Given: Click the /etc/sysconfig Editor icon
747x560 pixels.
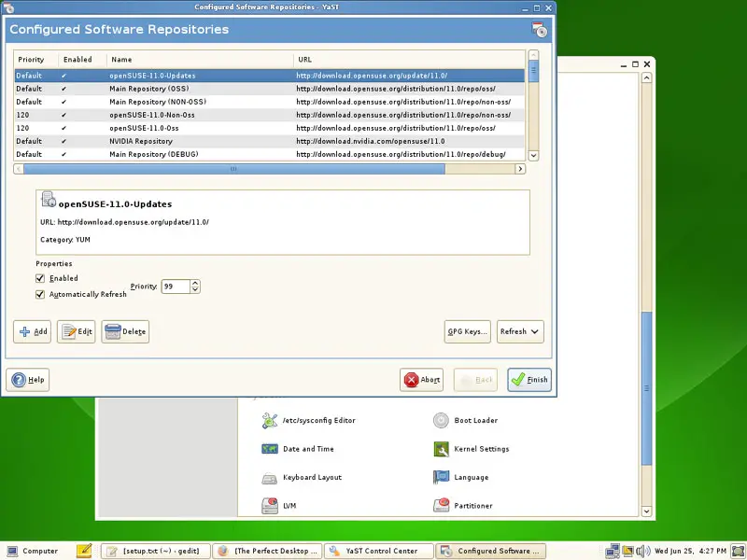Looking at the screenshot, I should tap(270, 421).
